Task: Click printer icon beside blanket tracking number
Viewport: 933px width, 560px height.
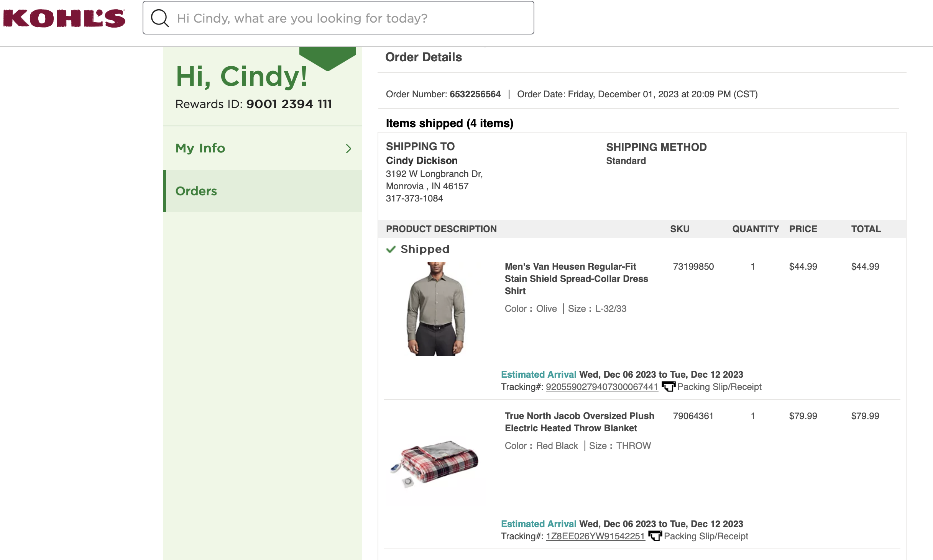Action: [x=655, y=536]
